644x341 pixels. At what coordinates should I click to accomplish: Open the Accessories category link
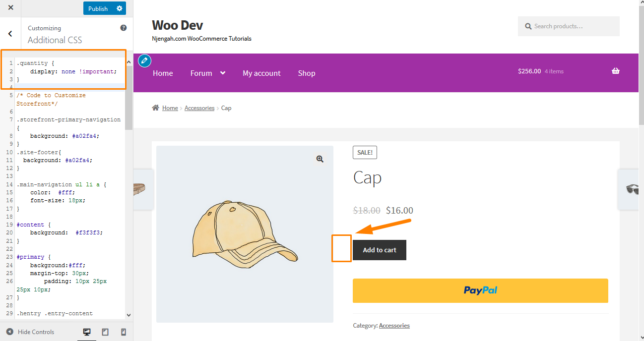pyautogui.click(x=394, y=326)
